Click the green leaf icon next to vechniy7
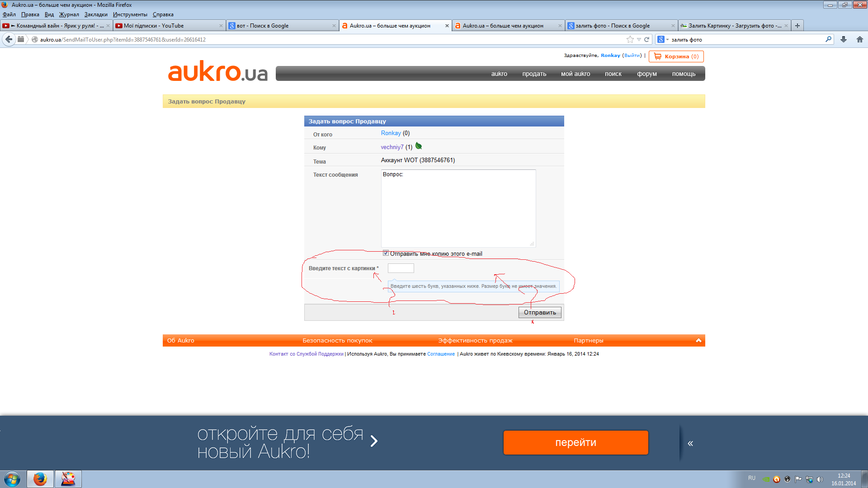 pos(419,146)
